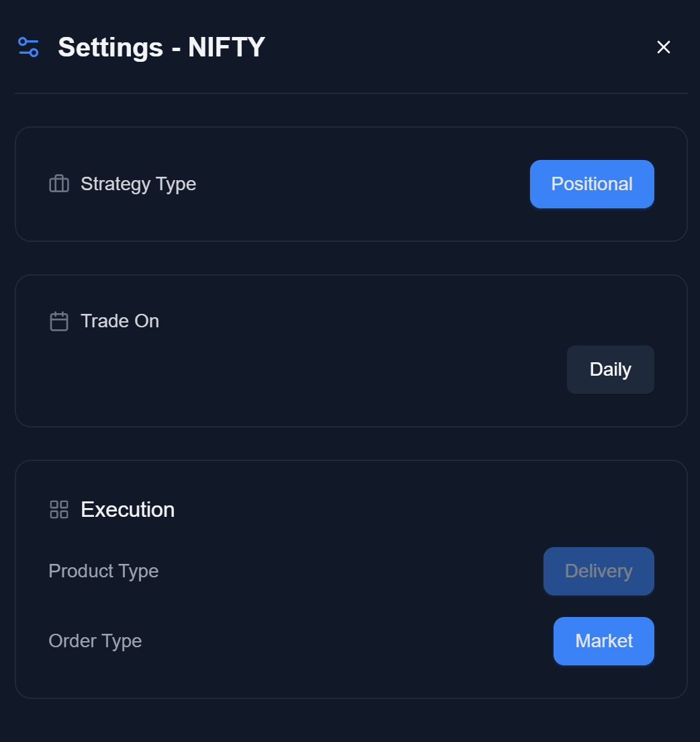Click the divider line below the header
This screenshot has height=742, width=700.
351,93
